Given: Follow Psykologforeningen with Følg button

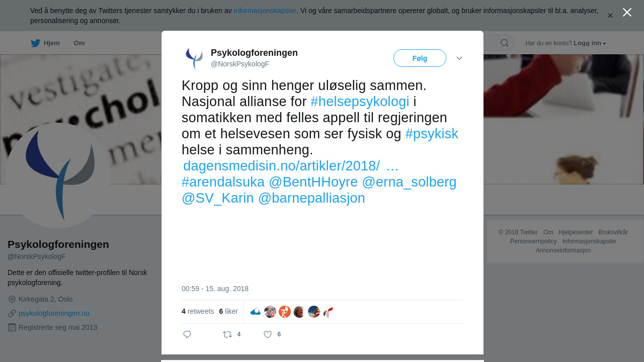Looking at the screenshot, I should point(420,58).
